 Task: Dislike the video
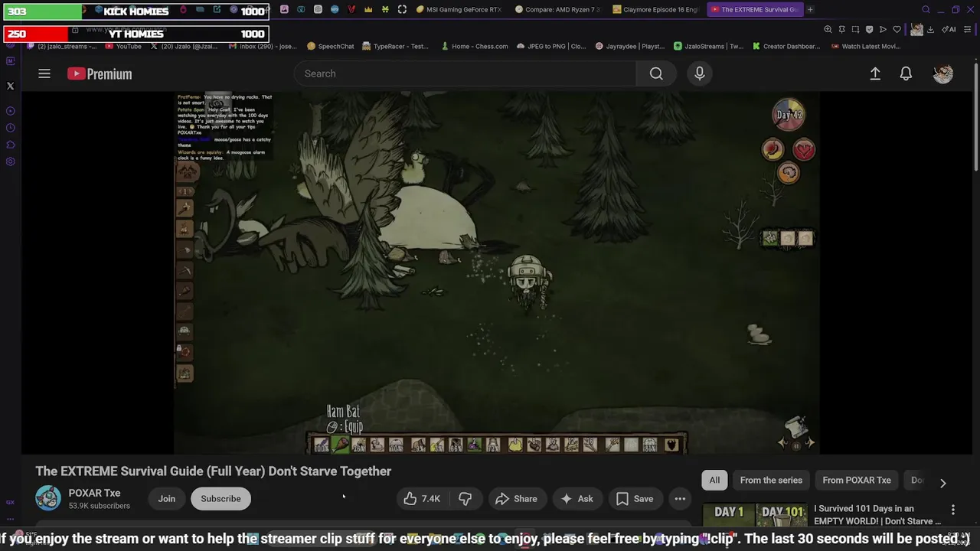[x=465, y=499]
